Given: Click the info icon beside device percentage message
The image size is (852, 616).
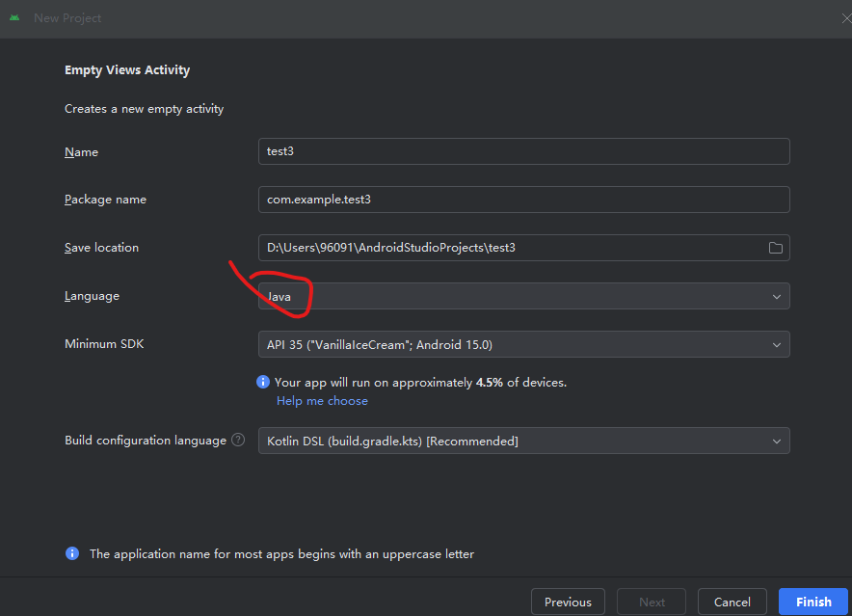Looking at the screenshot, I should pyautogui.click(x=263, y=382).
